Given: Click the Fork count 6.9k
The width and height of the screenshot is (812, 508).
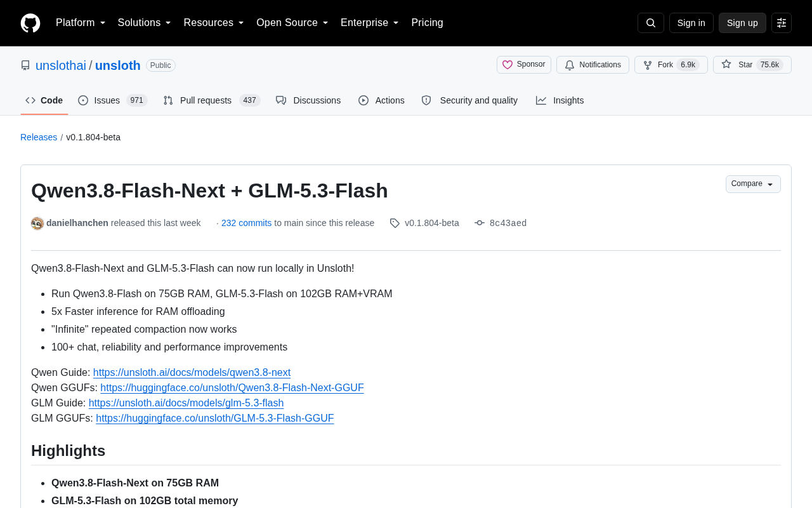Looking at the screenshot, I should pyautogui.click(x=688, y=65).
